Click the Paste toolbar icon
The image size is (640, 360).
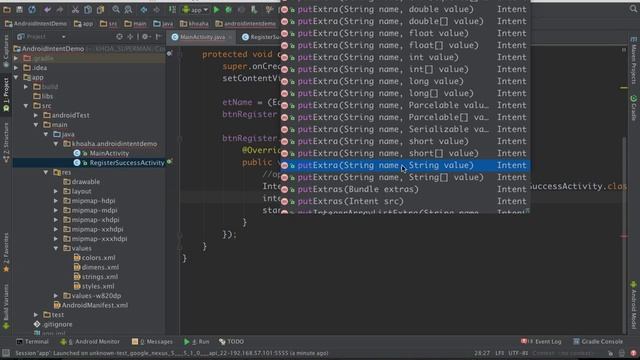(100, 9)
